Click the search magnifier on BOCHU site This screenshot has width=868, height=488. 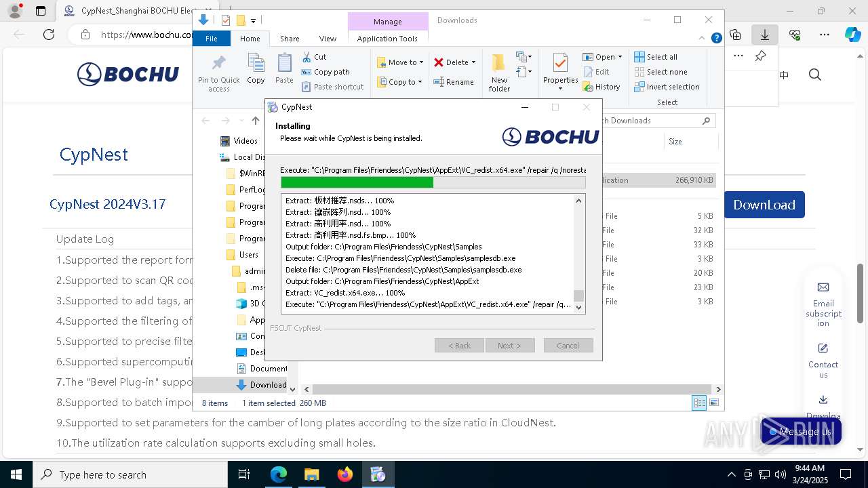(x=815, y=75)
